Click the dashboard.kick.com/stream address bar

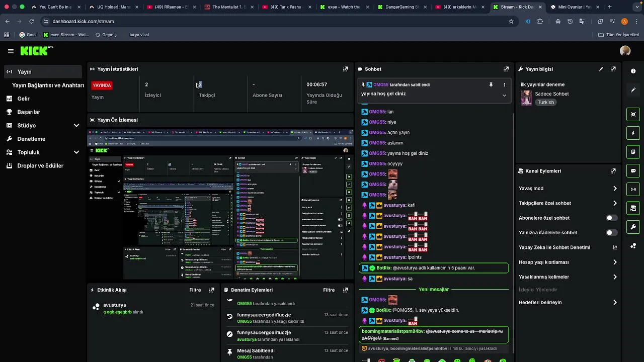pos(274,22)
